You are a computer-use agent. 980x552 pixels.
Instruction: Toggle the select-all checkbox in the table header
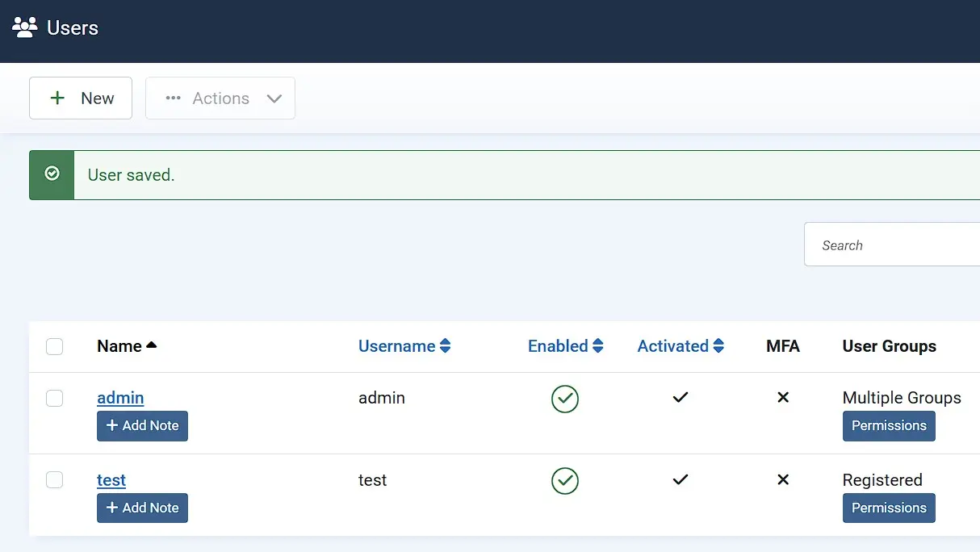54,345
